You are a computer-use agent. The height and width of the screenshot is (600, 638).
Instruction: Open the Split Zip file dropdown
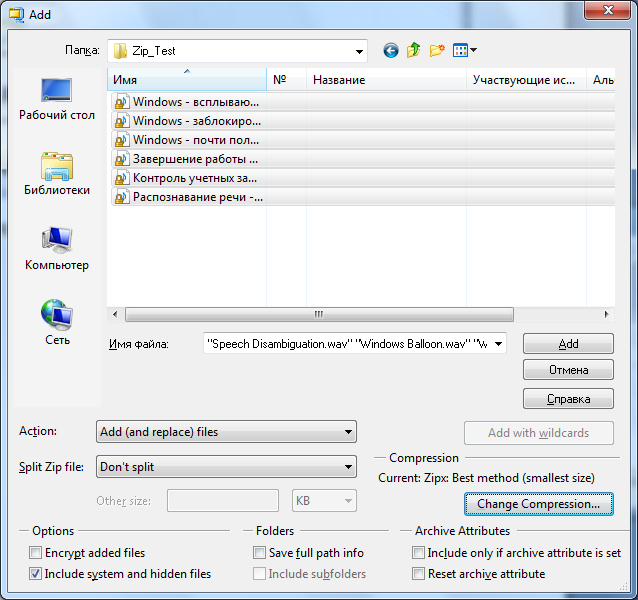point(226,467)
